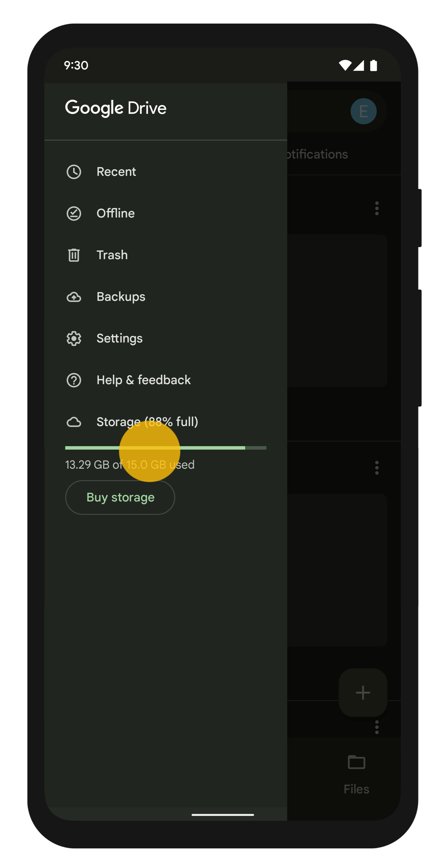Open the Trash menu entry
This screenshot has width=446, height=868.
(x=112, y=255)
